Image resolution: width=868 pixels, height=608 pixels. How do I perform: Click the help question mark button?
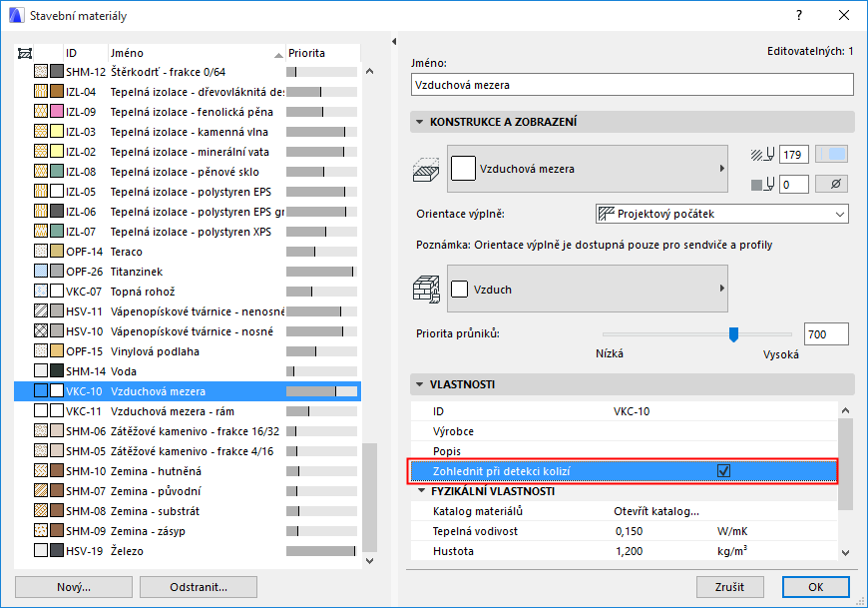(x=799, y=16)
